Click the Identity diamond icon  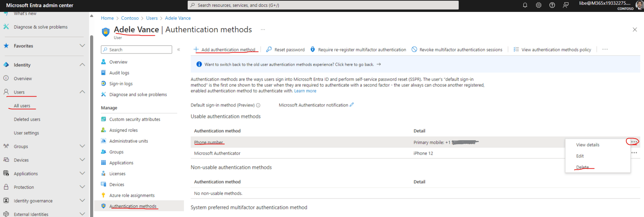tap(6, 65)
